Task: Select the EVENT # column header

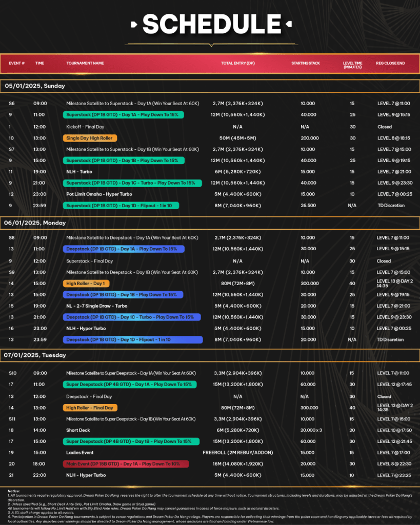Action: coord(16,63)
